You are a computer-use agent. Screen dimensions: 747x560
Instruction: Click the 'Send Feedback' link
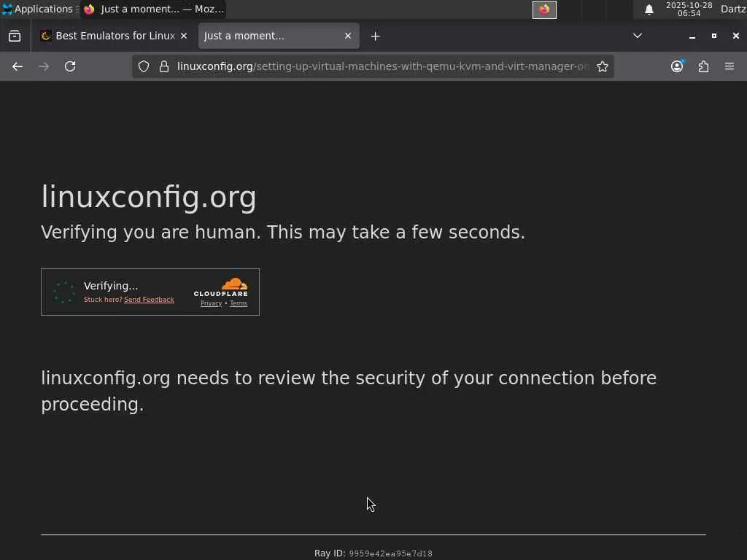click(x=149, y=300)
